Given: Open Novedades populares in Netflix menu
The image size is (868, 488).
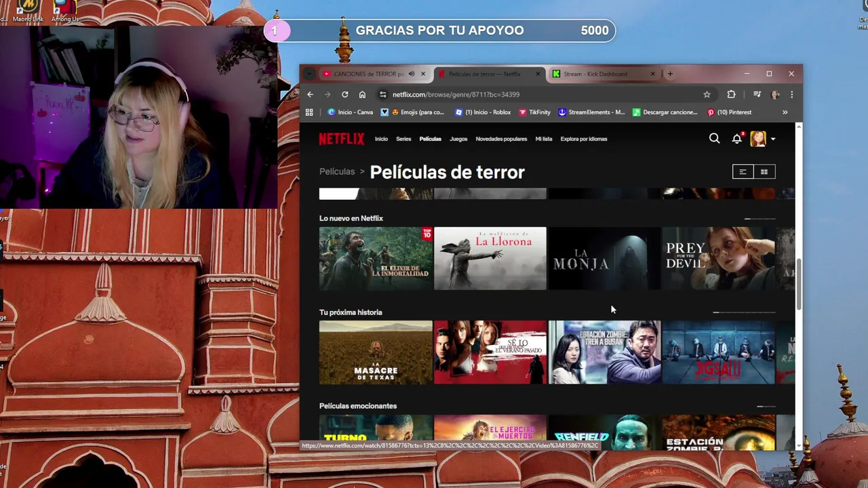Looking at the screenshot, I should pyautogui.click(x=501, y=139).
